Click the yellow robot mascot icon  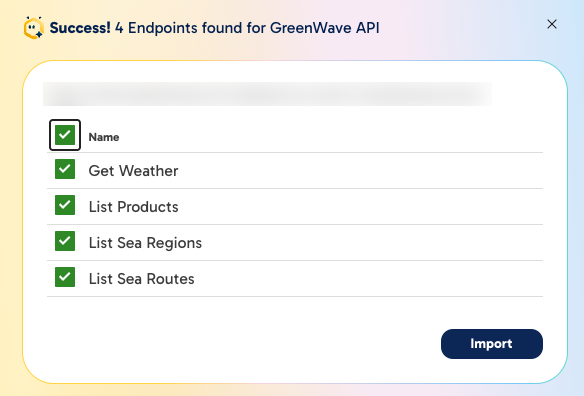pyautogui.click(x=34, y=28)
